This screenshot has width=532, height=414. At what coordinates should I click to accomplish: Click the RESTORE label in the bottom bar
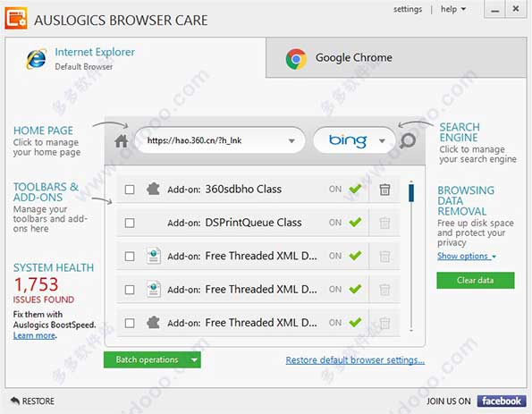point(38,401)
